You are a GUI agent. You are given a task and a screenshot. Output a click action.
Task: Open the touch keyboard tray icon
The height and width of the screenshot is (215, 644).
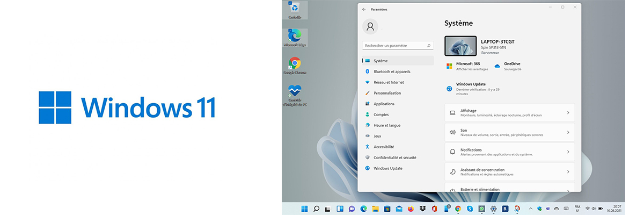[566, 209]
